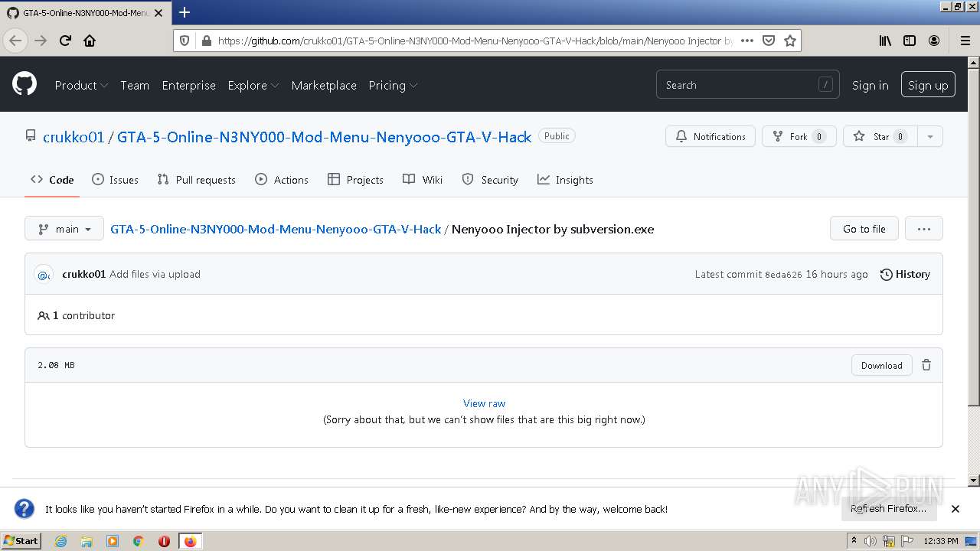Screen dimensions: 980x551
Task: Open the GitHub logo home link
Action: pyautogui.click(x=24, y=84)
